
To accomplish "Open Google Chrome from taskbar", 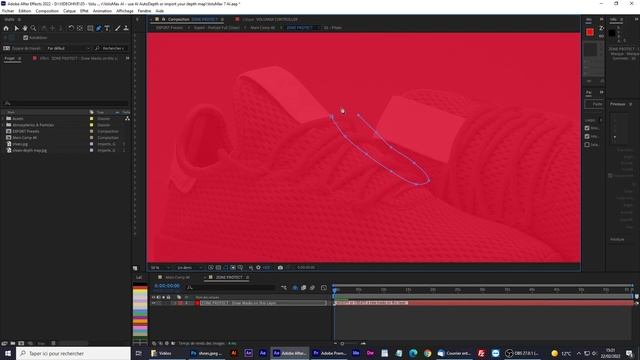I will [427, 353].
